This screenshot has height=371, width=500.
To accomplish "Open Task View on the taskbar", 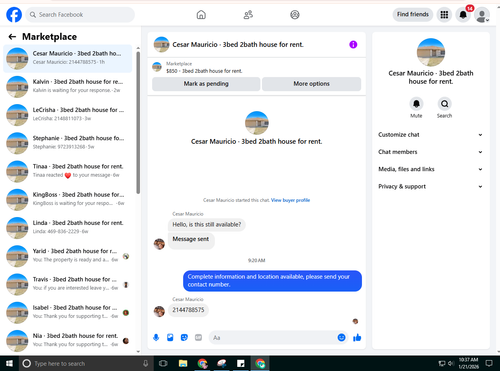I will [x=163, y=363].
